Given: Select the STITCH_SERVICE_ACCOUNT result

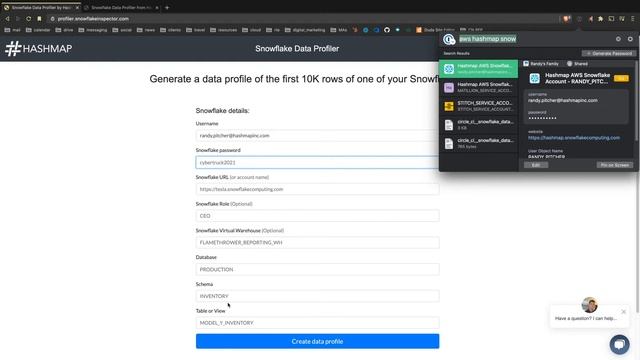Looking at the screenshot, I should [478, 106].
